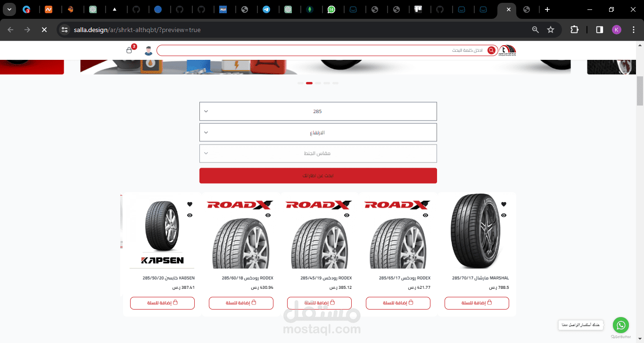
Task: Open product title RODEX 285/65/17
Action: (x=405, y=278)
